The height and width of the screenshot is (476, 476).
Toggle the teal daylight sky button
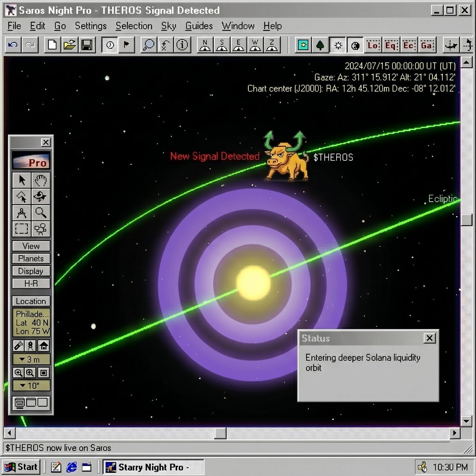point(303,45)
